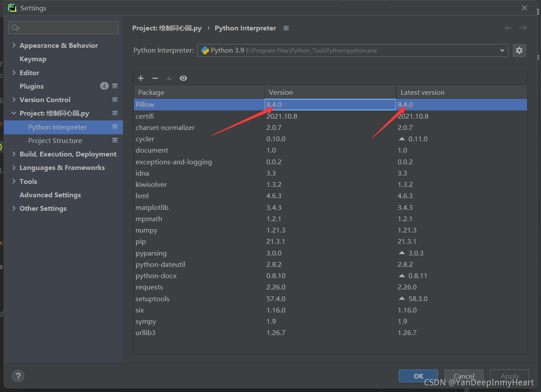Image resolution: width=541 pixels, height=392 pixels.
Task: Expand Appearance & Behavior section
Action: 14,45
